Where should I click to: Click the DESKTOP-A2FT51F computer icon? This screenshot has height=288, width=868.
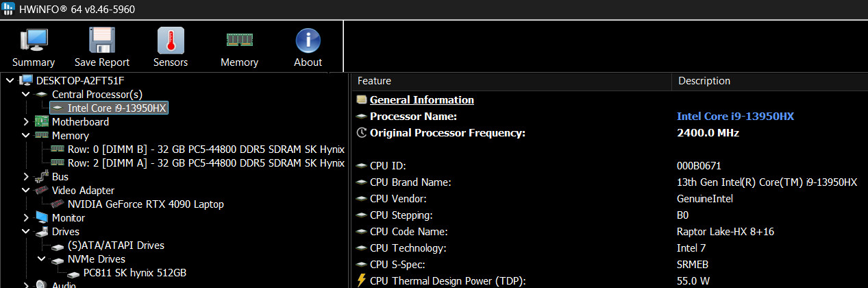point(25,80)
